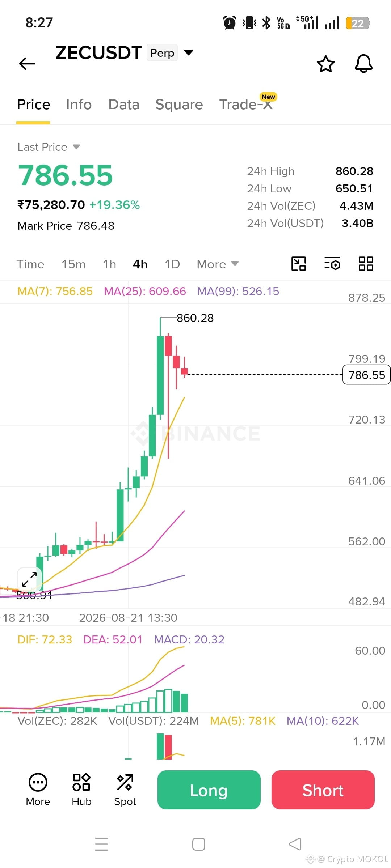Image resolution: width=391 pixels, height=868 pixels.
Task: Tap the 860.28 high marker on chart
Action: click(195, 318)
